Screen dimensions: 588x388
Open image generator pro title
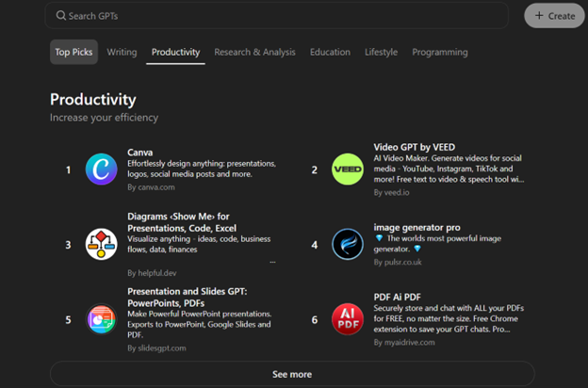(417, 228)
